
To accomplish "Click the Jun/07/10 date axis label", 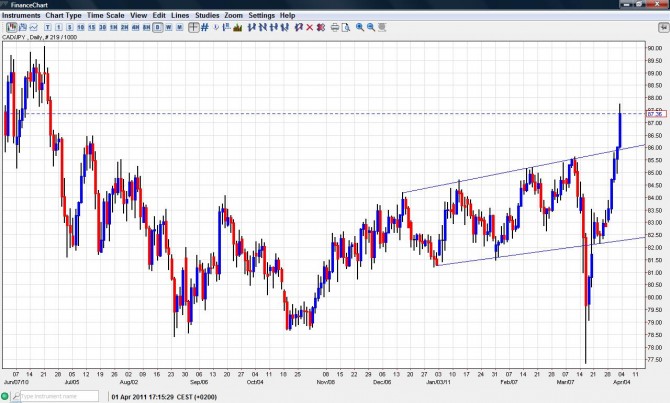I will 16,382.
